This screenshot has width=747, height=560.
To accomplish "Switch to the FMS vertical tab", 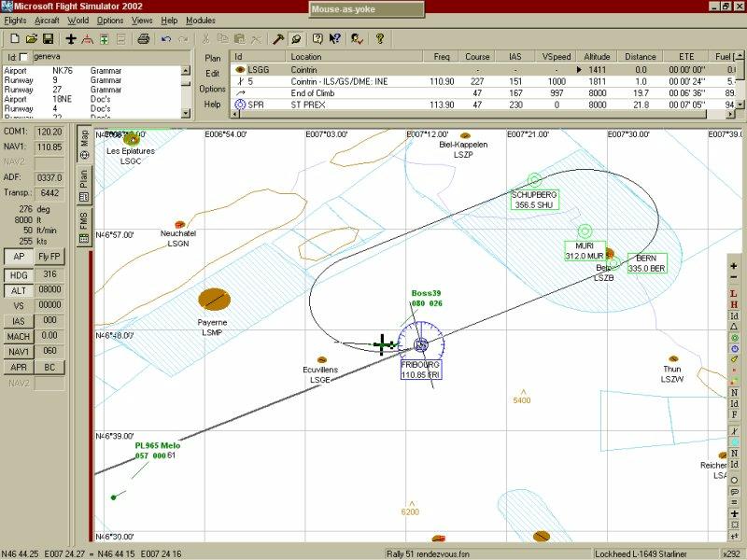I will (x=83, y=220).
